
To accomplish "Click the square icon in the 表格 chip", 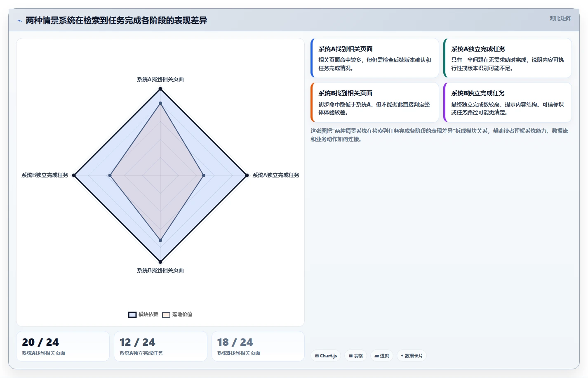I will pyautogui.click(x=350, y=356).
